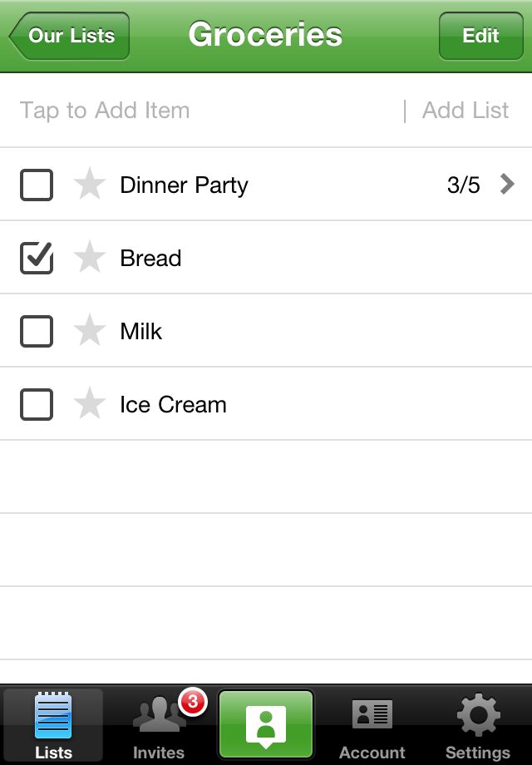Image resolution: width=532 pixels, height=765 pixels.
Task: Open the Account card icon
Action: pos(372,714)
